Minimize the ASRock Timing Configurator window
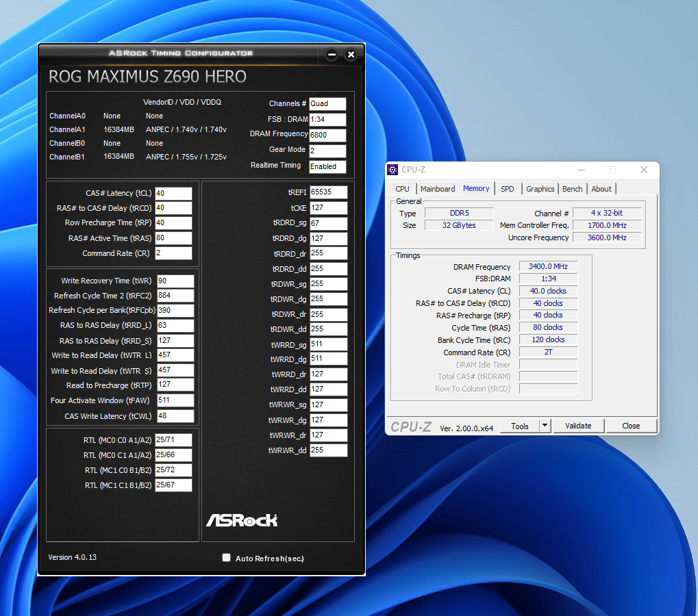 (332, 55)
